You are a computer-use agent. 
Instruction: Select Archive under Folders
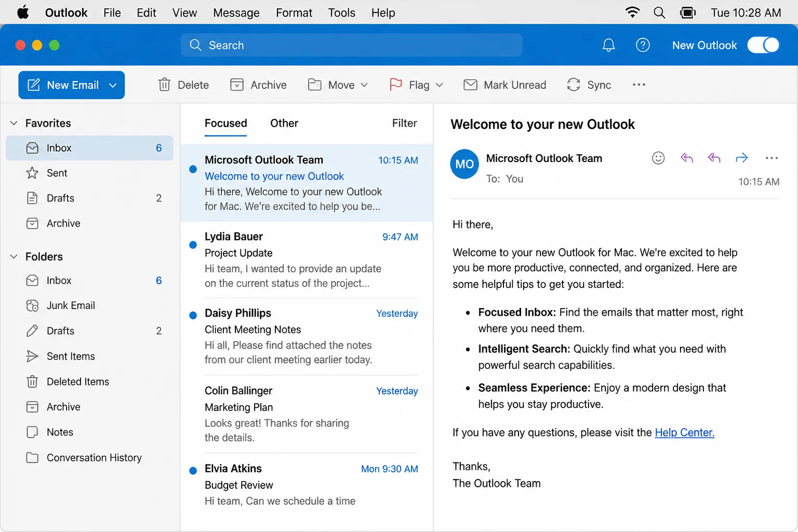(89, 407)
